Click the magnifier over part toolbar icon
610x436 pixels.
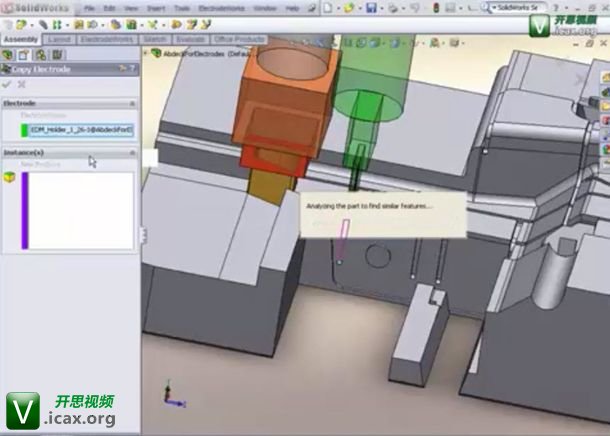93,25
